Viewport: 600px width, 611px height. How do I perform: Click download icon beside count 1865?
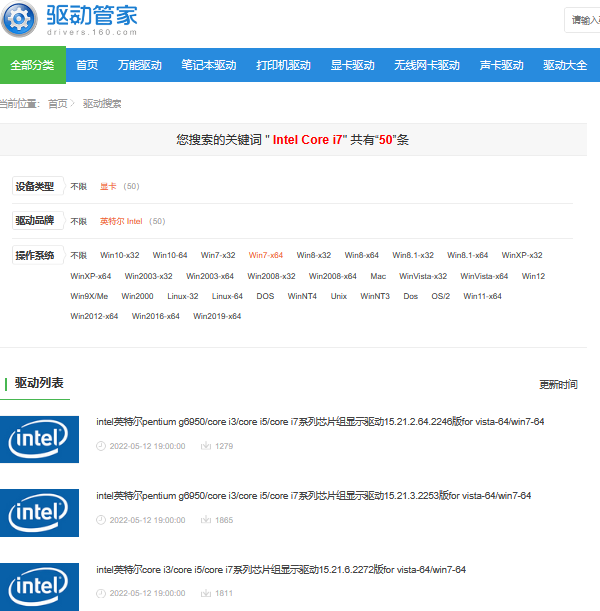(206, 520)
